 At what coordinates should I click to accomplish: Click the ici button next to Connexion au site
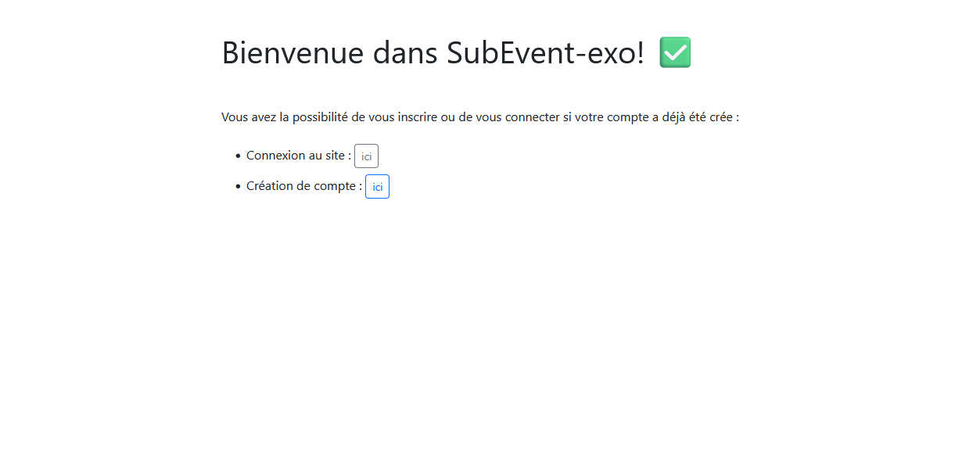[366, 156]
